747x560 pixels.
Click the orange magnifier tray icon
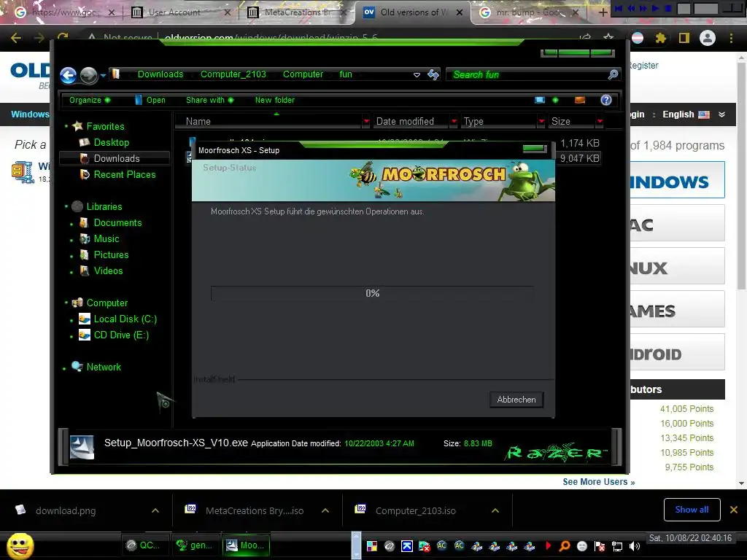(x=565, y=546)
